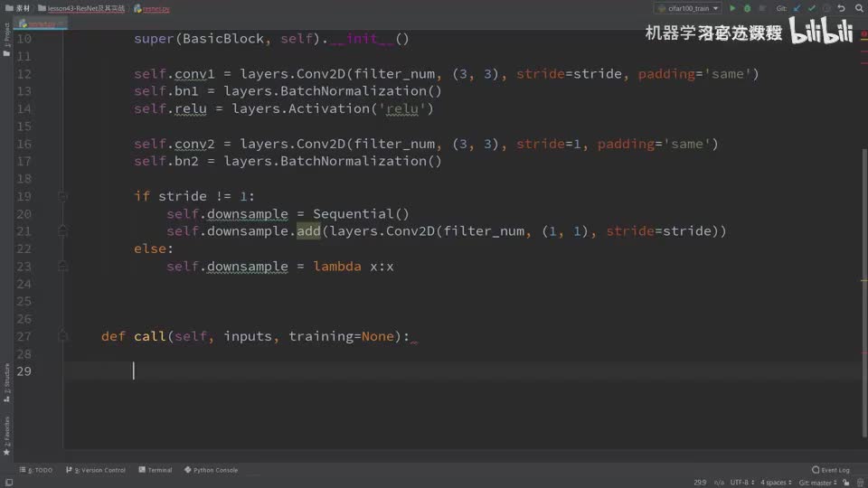Screen dimensions: 868x488
Task: Click the Stop run button
Action: tap(762, 8)
